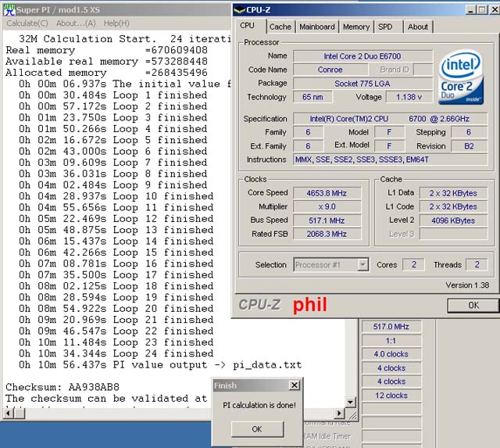The height and width of the screenshot is (448, 500).
Task: Click Super PI vertical scroll down arrow
Action: [x=351, y=402]
